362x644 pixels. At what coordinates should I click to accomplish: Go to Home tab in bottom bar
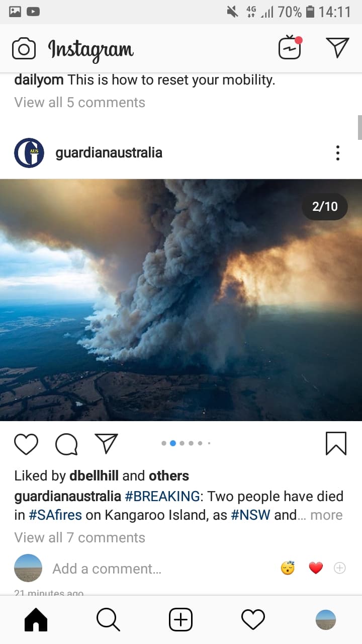point(36,620)
